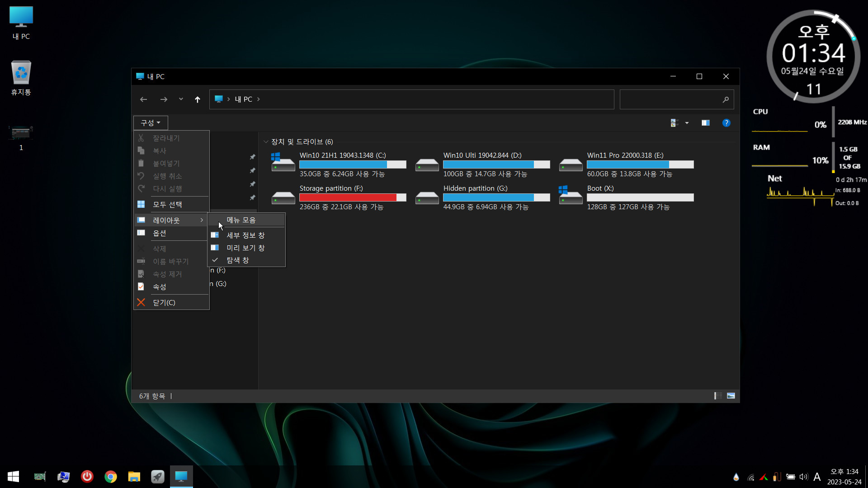Select 닫기(C) menu entry
Image resolution: width=868 pixels, height=488 pixels.
click(x=171, y=302)
